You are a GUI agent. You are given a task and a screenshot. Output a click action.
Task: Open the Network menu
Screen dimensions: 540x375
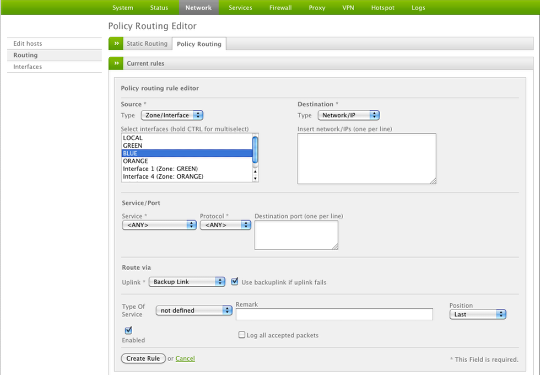(x=198, y=8)
